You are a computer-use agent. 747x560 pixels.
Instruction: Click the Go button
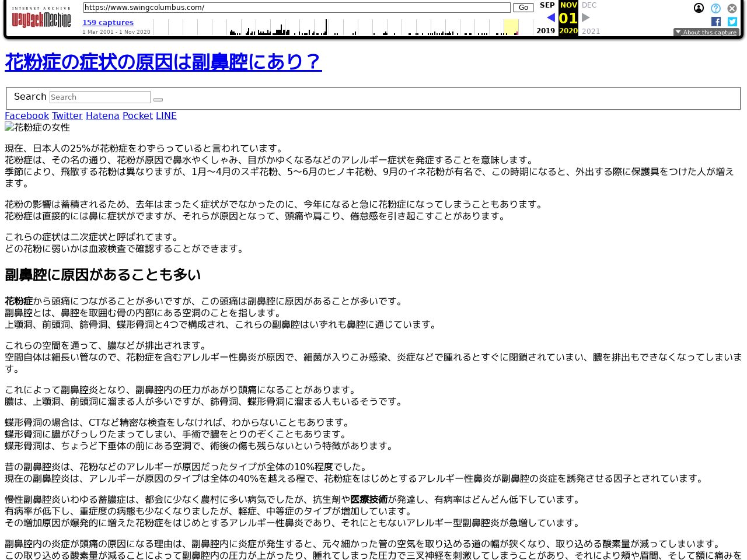(x=523, y=8)
